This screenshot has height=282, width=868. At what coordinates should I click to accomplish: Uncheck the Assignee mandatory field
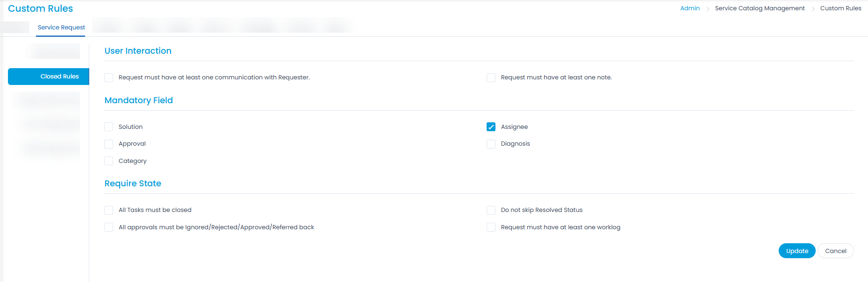coord(491,127)
